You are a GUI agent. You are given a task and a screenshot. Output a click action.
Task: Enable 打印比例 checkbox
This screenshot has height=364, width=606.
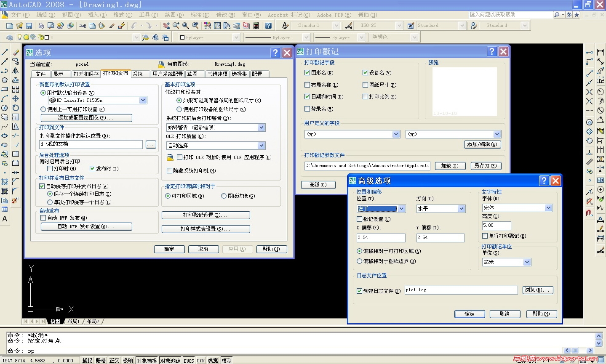(x=366, y=97)
